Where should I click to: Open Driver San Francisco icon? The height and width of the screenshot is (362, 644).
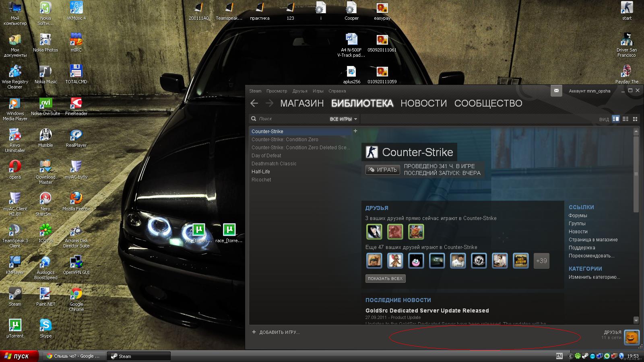[x=627, y=45]
